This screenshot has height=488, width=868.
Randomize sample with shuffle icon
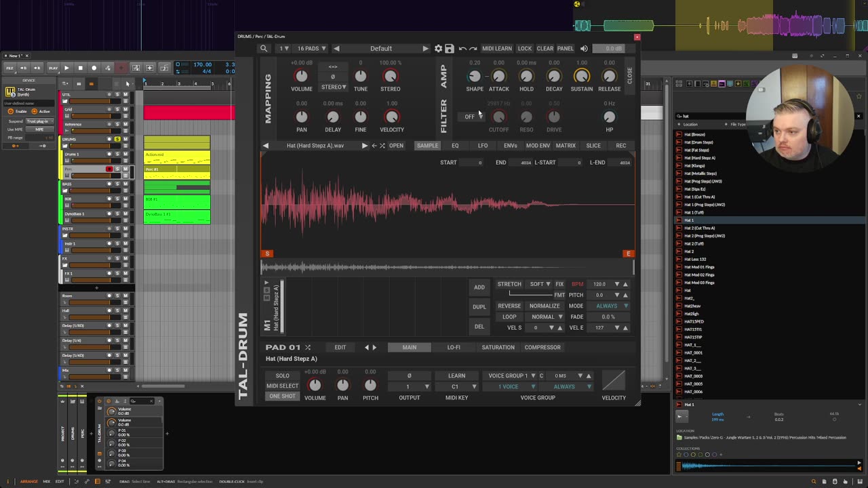tap(382, 146)
